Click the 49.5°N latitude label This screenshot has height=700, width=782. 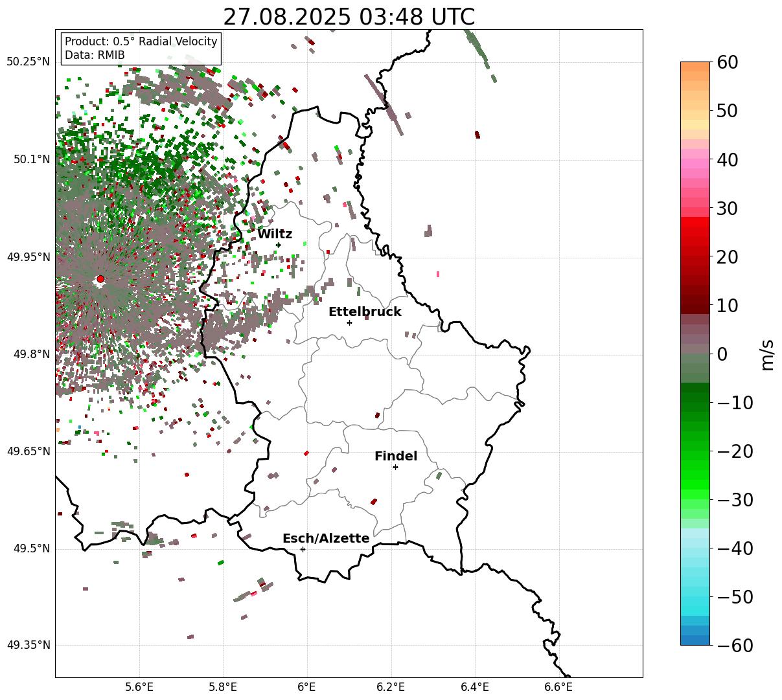pyautogui.click(x=32, y=549)
